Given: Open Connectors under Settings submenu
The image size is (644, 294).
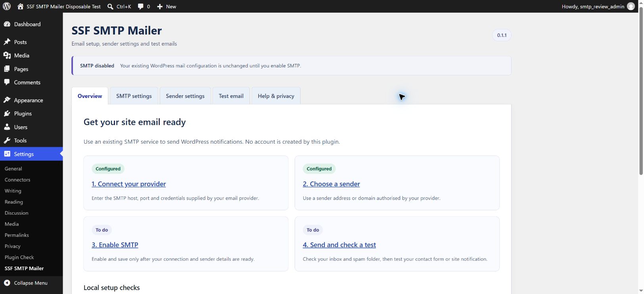Looking at the screenshot, I should coord(17,180).
